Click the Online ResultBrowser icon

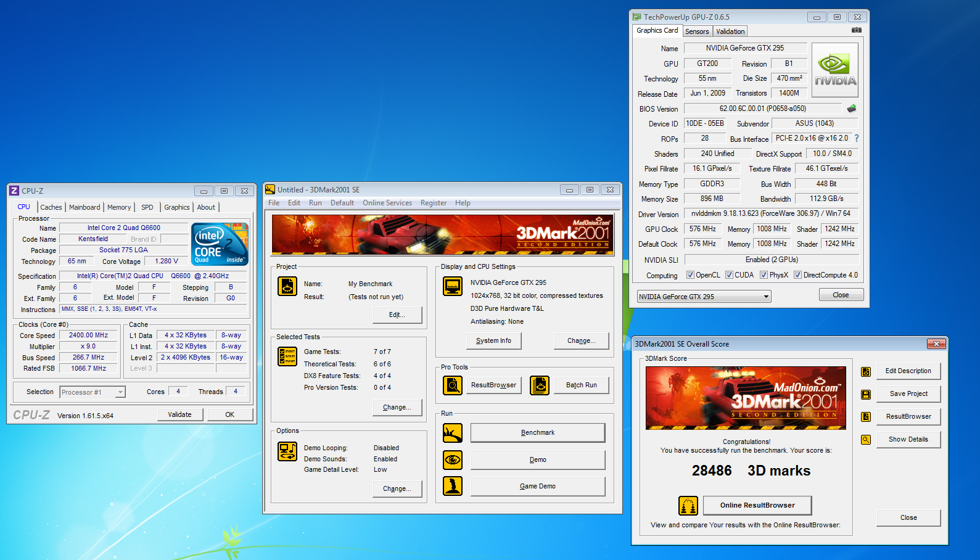(x=688, y=506)
